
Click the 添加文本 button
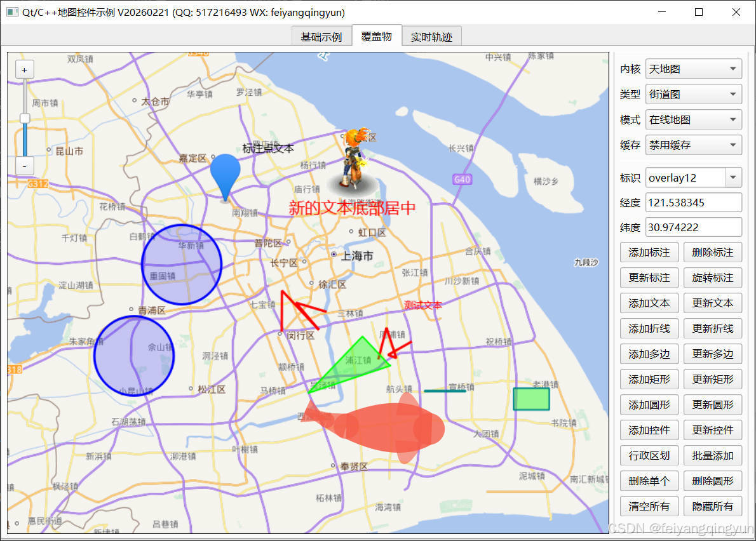point(649,303)
